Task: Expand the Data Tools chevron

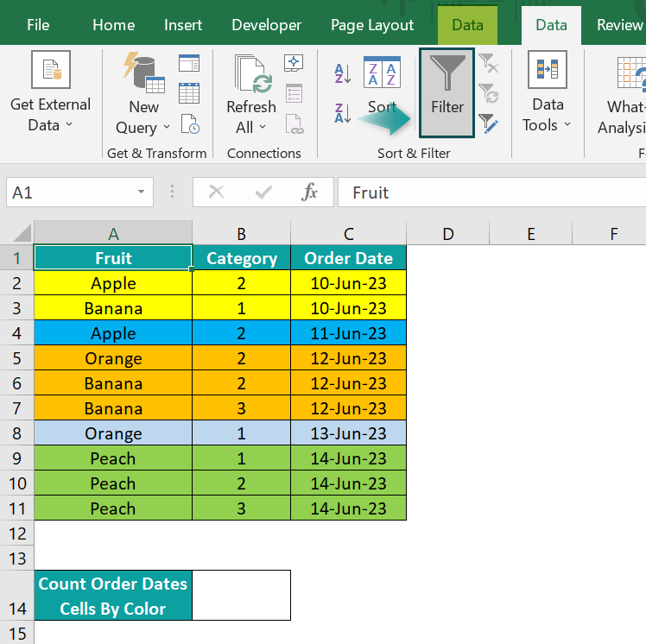Action: click(567, 124)
